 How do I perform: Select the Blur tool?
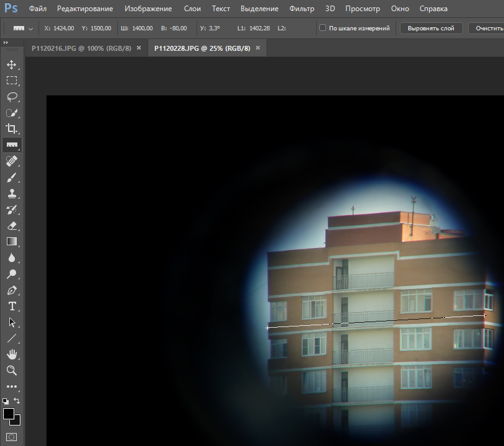tap(12, 258)
